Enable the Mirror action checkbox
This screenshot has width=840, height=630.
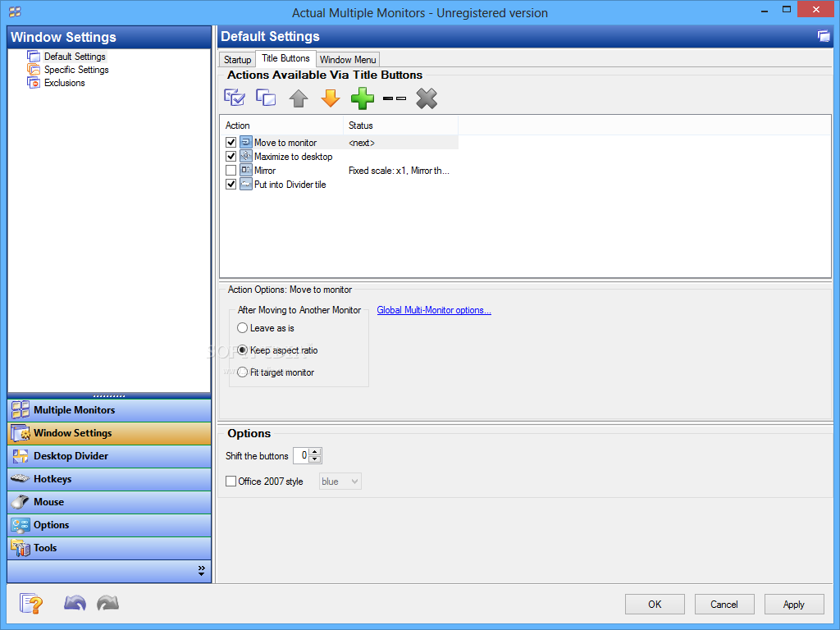click(x=231, y=171)
